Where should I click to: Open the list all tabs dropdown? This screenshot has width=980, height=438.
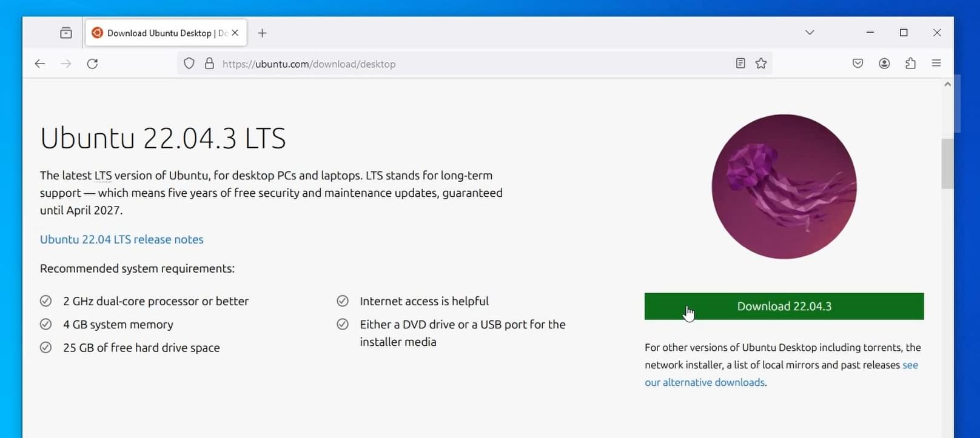(810, 32)
